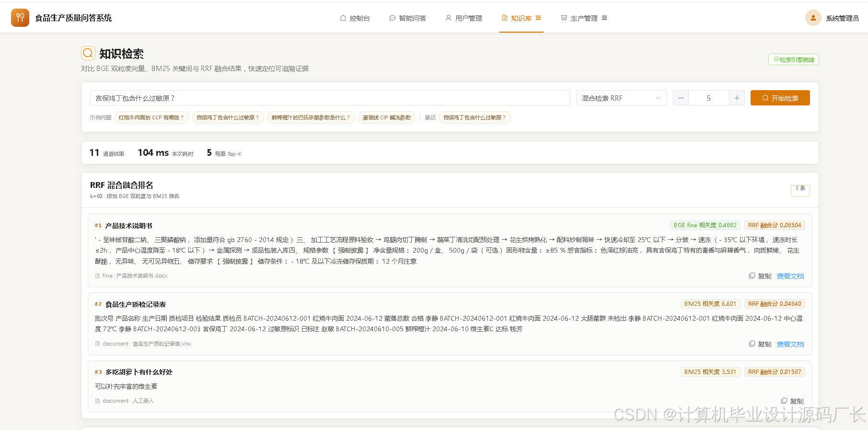Open 用户管理 in the top navigation
The width and height of the screenshot is (868, 430).
pos(464,18)
